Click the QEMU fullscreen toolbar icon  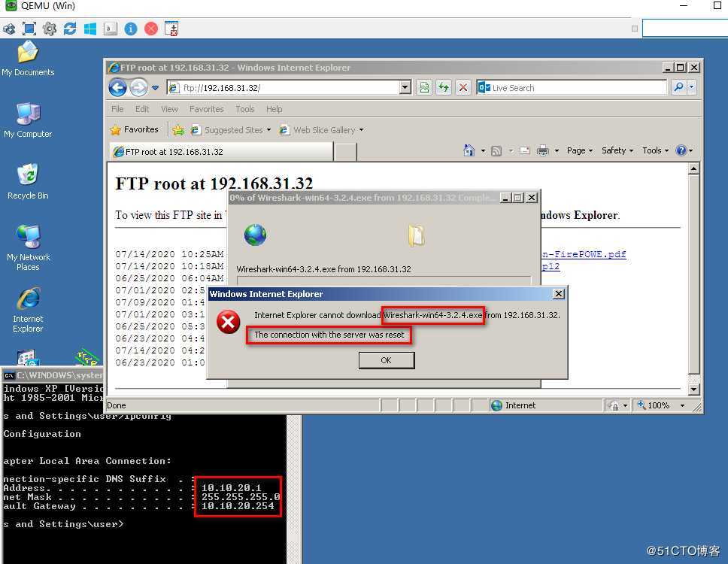29,29
